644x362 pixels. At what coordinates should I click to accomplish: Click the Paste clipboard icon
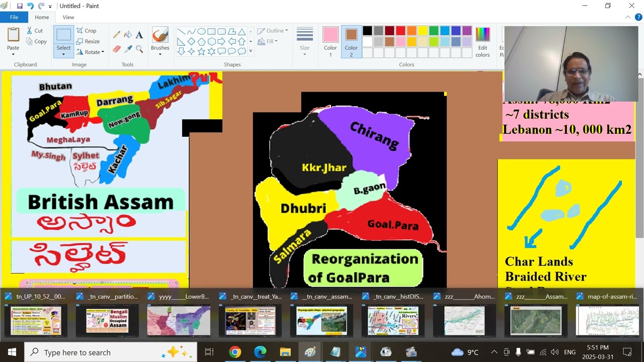tap(13, 35)
